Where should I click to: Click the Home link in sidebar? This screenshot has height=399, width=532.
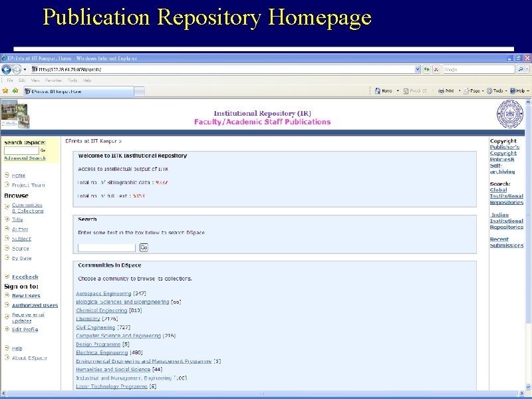(x=19, y=176)
